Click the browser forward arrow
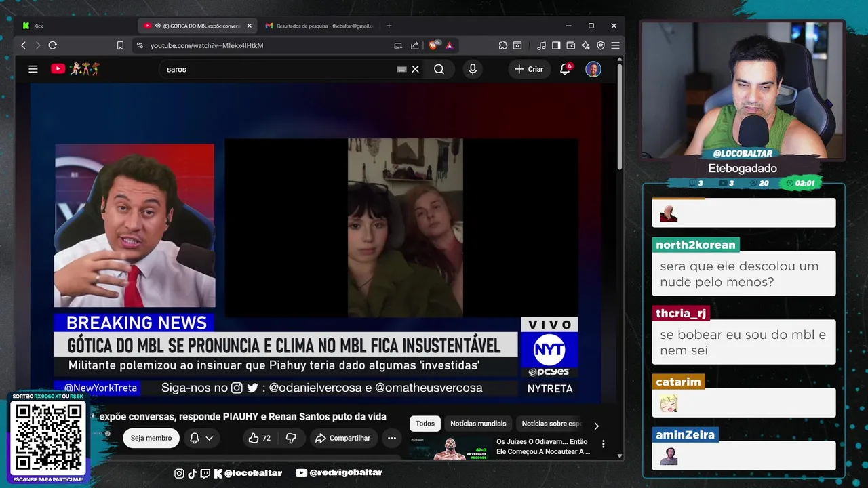The height and width of the screenshot is (488, 868). coord(38,45)
